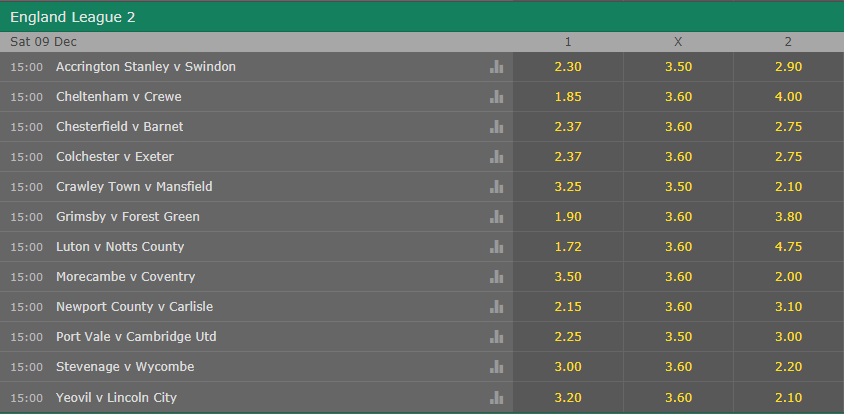844x414 pixels.
Task: Select the Port Vale v Cambridge Utd fixture
Action: click(136, 337)
